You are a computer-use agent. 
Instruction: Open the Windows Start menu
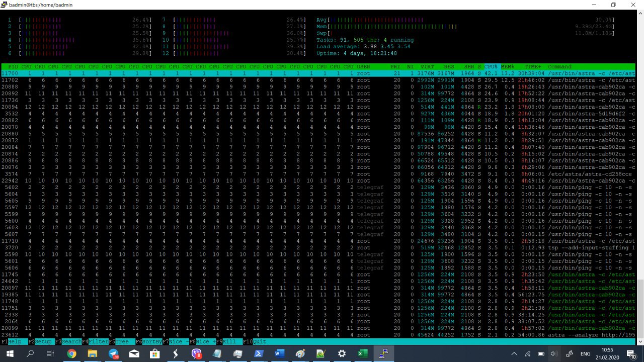click(9, 353)
